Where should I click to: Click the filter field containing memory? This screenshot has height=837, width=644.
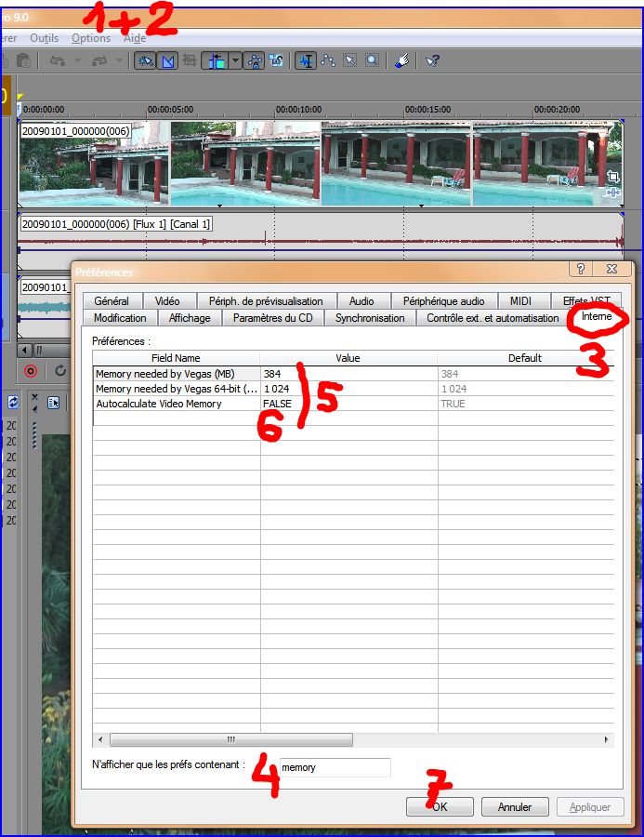point(335,767)
